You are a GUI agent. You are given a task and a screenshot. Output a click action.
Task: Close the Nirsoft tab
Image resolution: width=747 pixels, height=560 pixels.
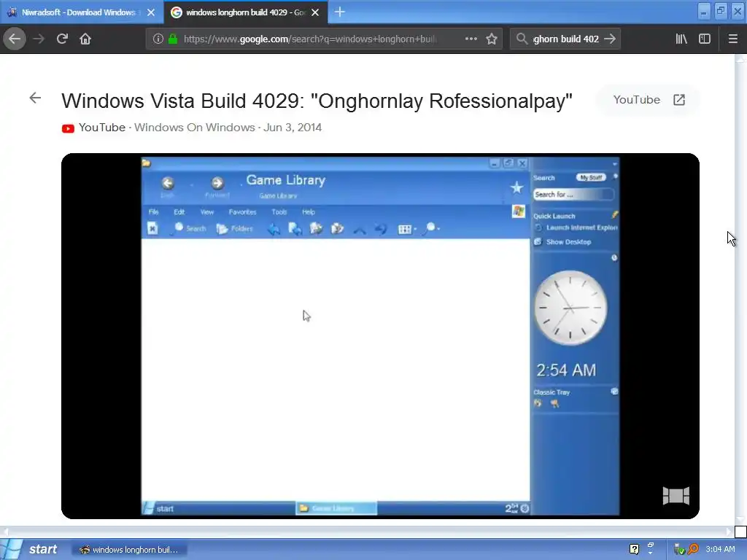[x=151, y=12]
